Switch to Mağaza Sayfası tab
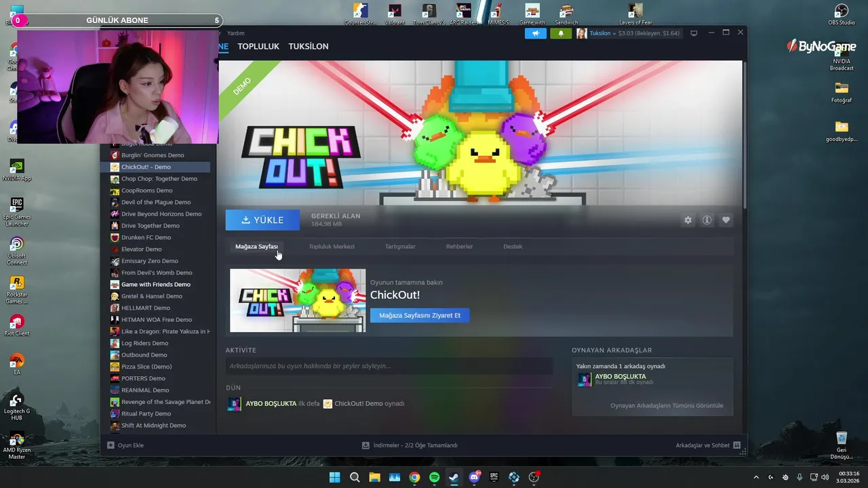Image resolution: width=868 pixels, height=488 pixels. [x=256, y=247]
